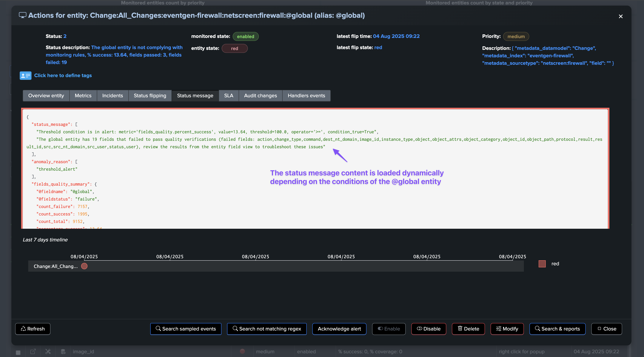
Task: Open Search & reports
Action: point(557,329)
